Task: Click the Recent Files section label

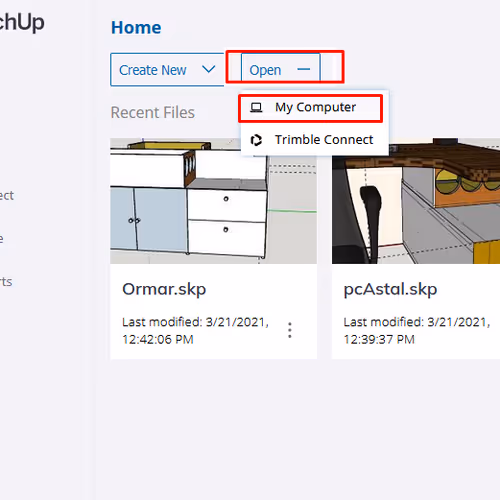Action: (153, 113)
